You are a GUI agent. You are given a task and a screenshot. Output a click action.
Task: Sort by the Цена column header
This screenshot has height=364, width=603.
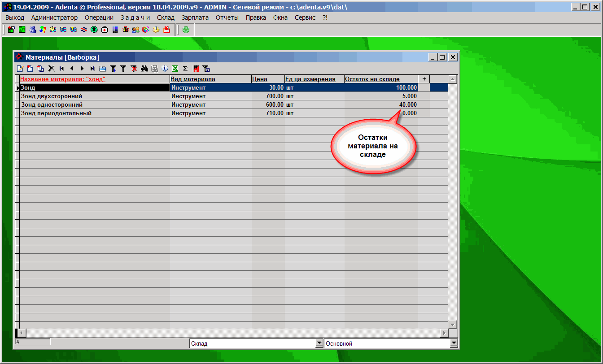(x=260, y=79)
